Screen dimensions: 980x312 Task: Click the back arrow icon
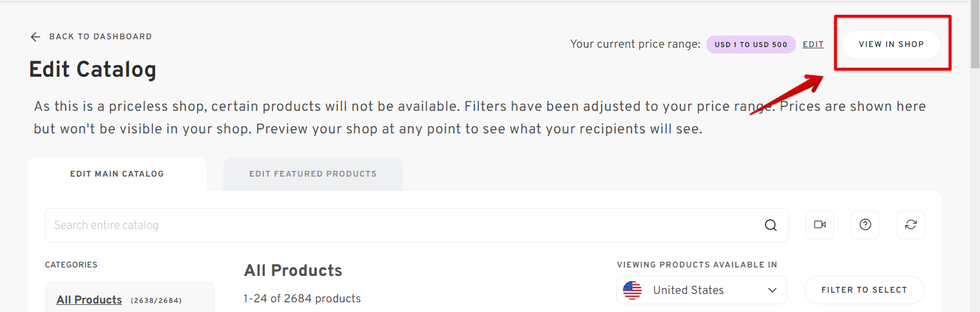tap(36, 37)
